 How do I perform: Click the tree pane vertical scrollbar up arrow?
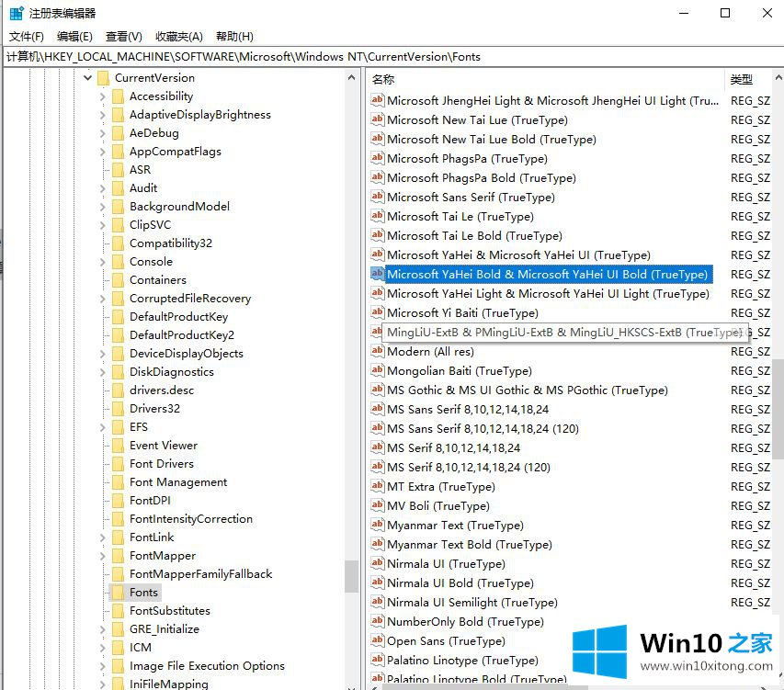pos(352,77)
